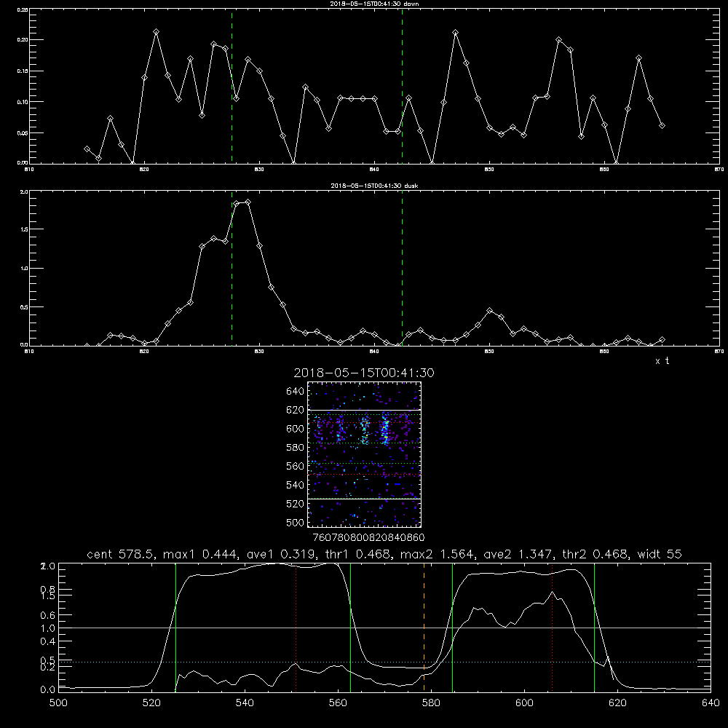Click the dawn peak diamond at x 821

click(x=156, y=31)
